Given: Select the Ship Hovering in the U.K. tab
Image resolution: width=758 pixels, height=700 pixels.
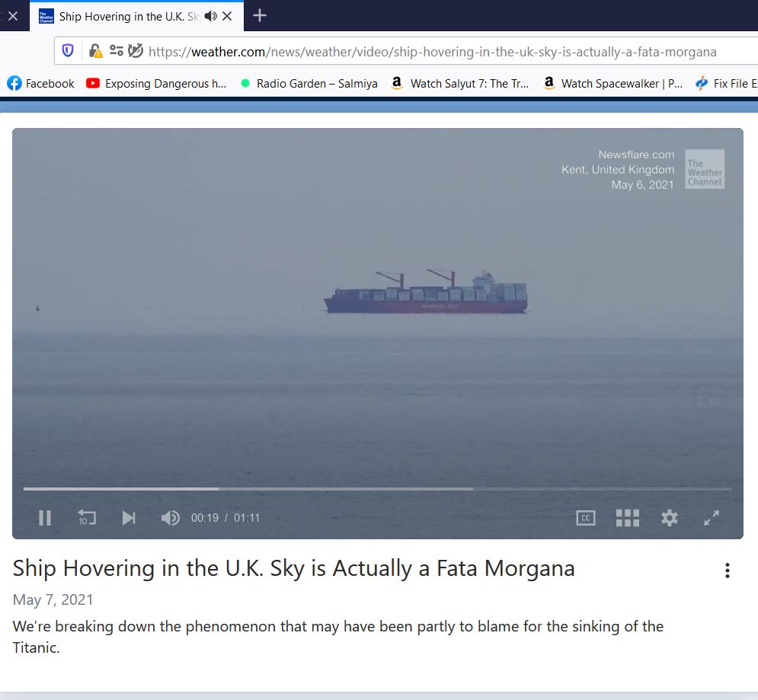Looking at the screenshot, I should click(122, 16).
